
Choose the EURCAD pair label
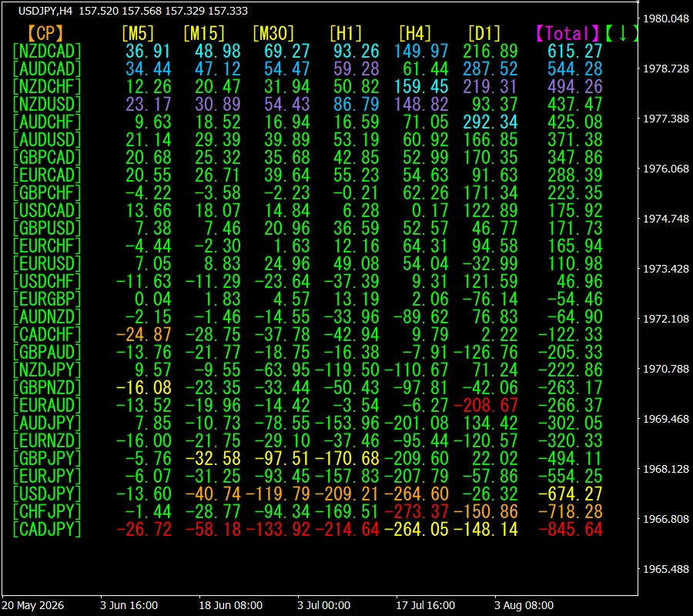pyautogui.click(x=47, y=175)
